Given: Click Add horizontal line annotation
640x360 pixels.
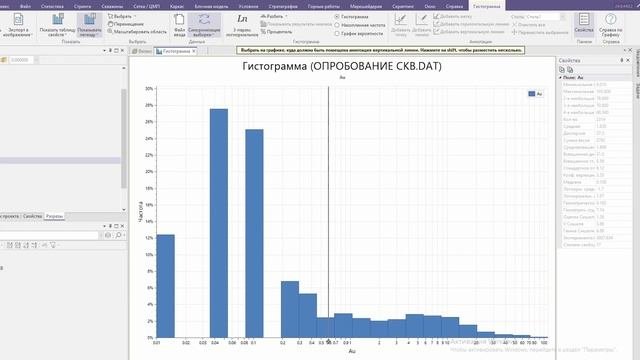Looking at the screenshot, I should (471, 24).
